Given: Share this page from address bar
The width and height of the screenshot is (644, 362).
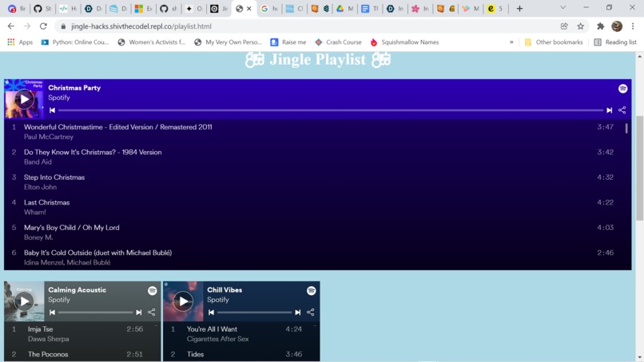Looking at the screenshot, I should (564, 26).
